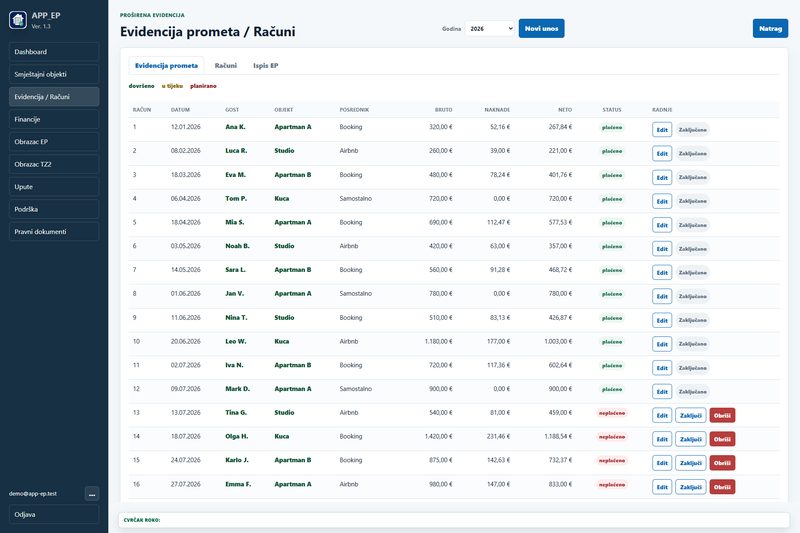
Task: Open Obrazac EP page
Action: pyautogui.click(x=54, y=142)
